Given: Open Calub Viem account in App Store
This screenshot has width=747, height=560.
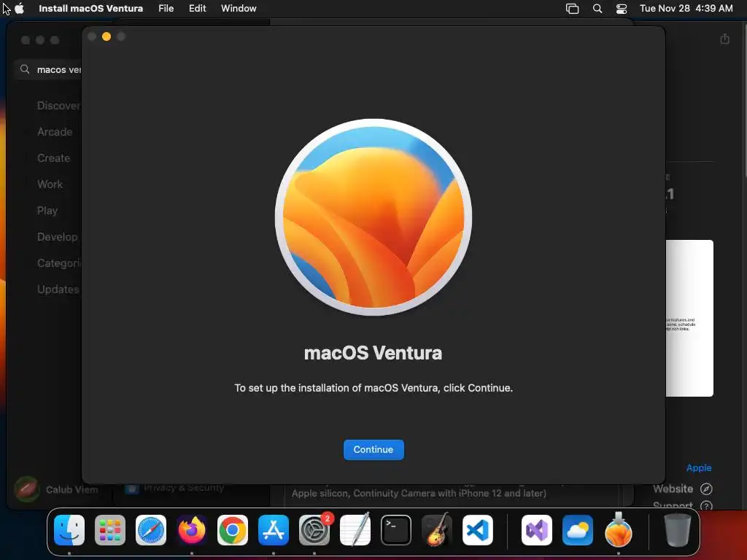Looking at the screenshot, I should point(56,489).
